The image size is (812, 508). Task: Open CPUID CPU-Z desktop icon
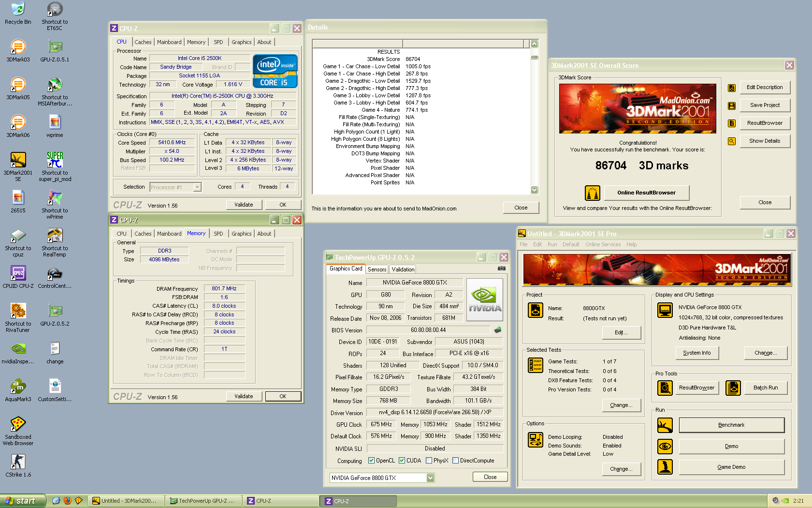pos(18,277)
